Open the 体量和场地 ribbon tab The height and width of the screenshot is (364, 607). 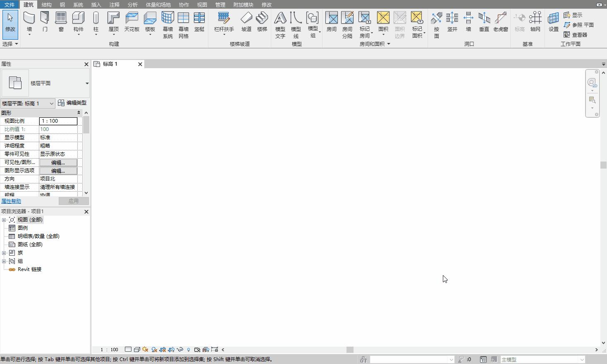[x=158, y=5]
